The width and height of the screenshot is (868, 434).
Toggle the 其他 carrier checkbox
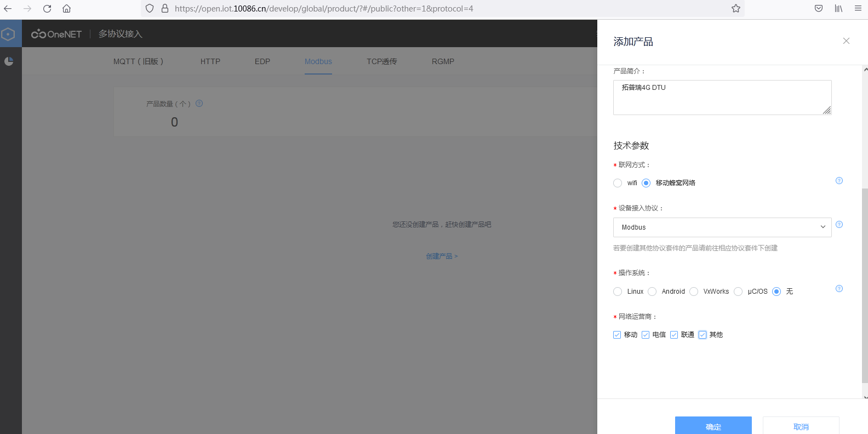703,335
